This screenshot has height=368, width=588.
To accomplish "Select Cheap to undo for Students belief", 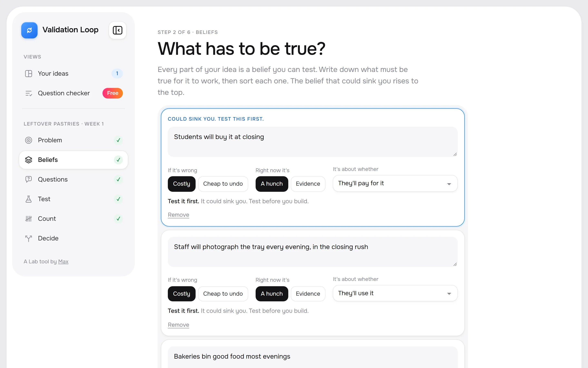I will (x=223, y=184).
